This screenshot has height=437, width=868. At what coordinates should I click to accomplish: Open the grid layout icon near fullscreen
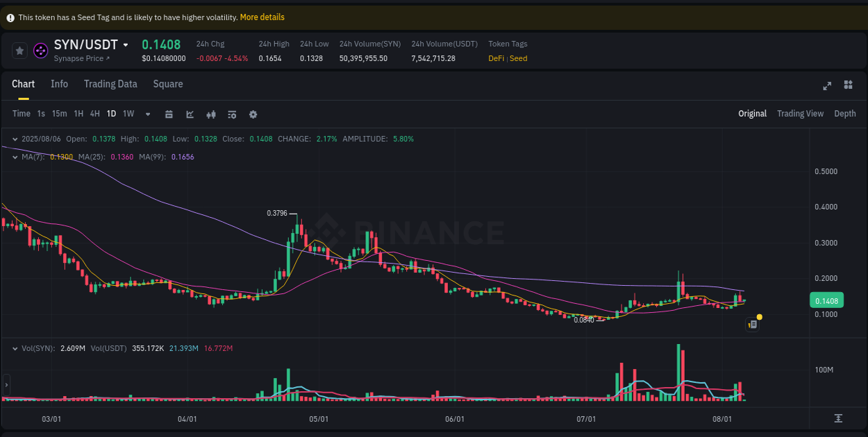click(848, 85)
